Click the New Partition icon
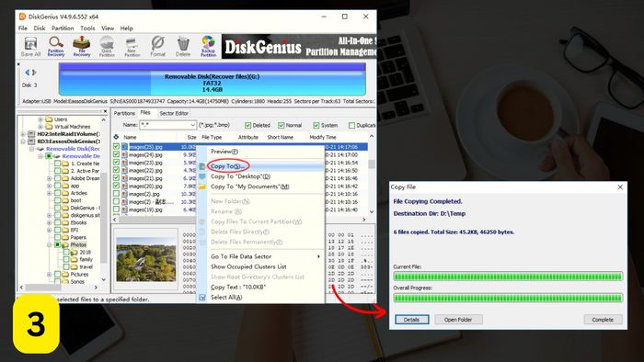The image size is (644, 362). 132,46
